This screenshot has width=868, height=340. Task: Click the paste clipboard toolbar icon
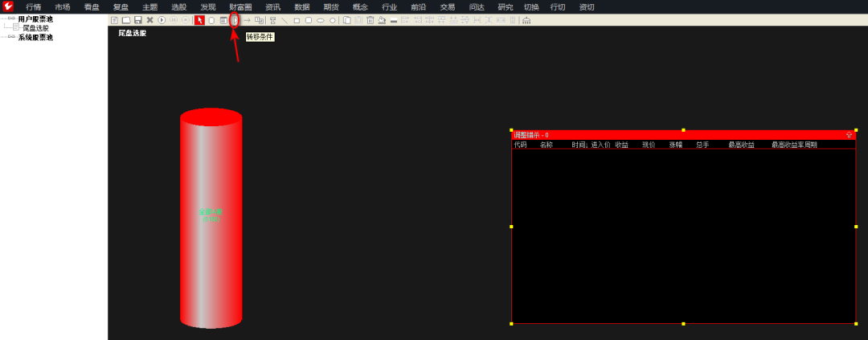(x=358, y=20)
